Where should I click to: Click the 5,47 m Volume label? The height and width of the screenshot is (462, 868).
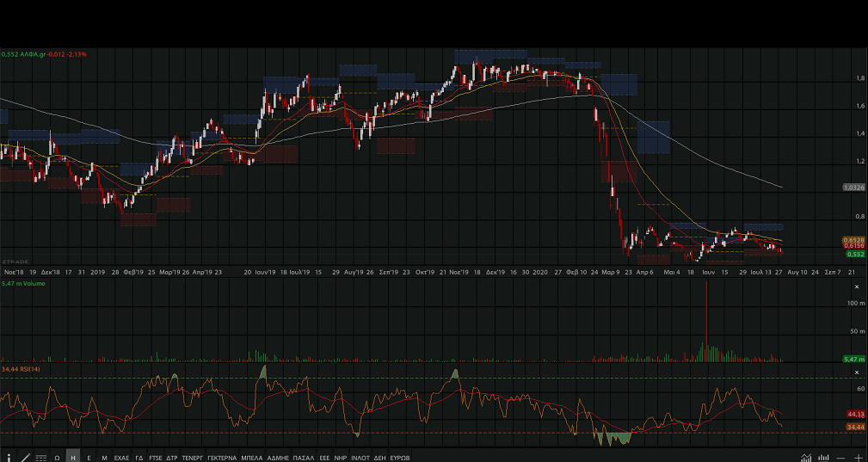(24, 283)
